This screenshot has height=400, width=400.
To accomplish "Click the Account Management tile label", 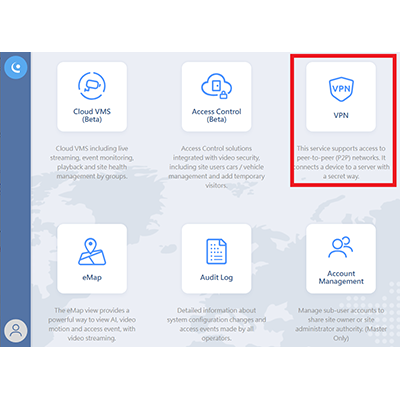I will (x=341, y=277).
